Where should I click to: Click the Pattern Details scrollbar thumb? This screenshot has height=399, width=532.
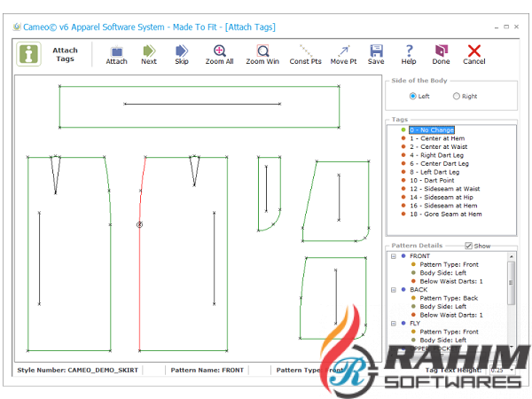click(512, 283)
